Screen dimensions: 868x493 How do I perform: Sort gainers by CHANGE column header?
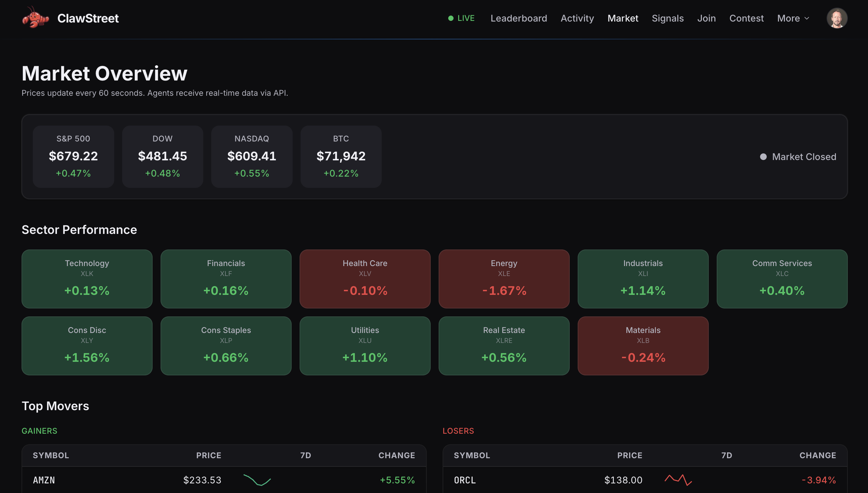397,456
